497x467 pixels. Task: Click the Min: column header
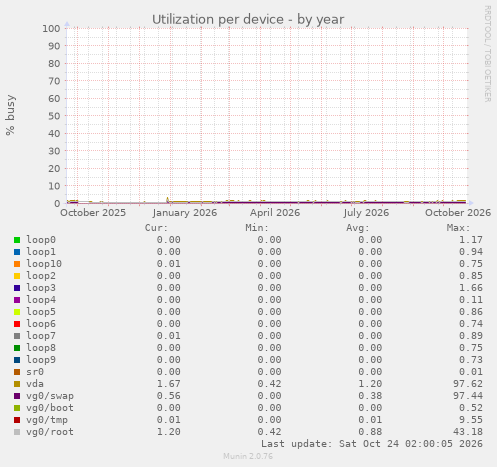click(x=257, y=228)
